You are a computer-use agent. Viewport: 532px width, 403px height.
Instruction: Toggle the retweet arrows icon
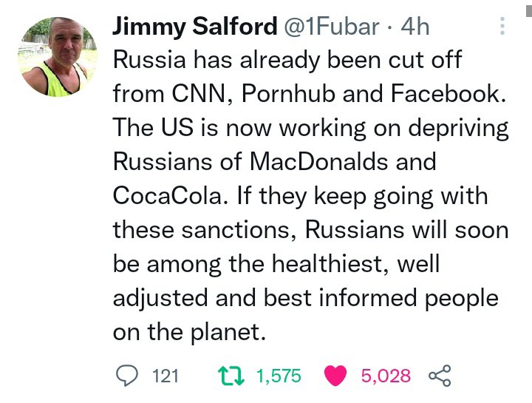pos(233,376)
